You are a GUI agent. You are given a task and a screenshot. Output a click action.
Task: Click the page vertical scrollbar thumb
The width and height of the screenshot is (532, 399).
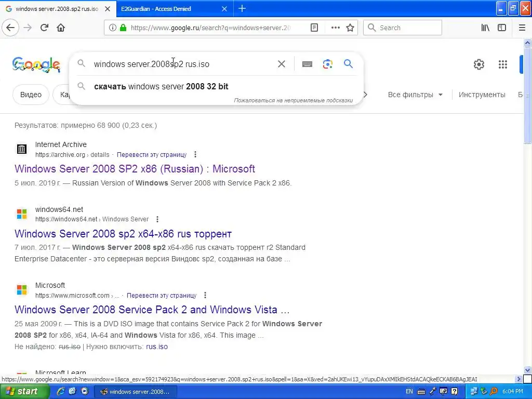coord(527,95)
